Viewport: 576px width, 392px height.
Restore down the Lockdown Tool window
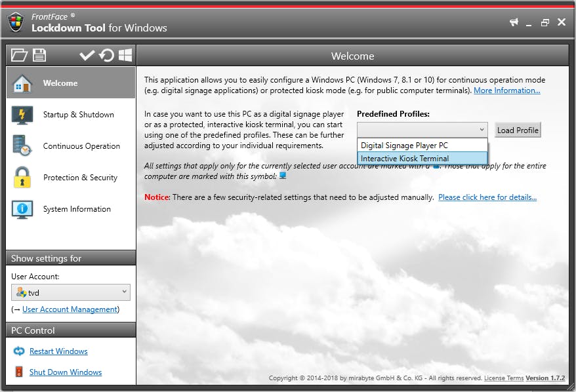[x=545, y=22]
